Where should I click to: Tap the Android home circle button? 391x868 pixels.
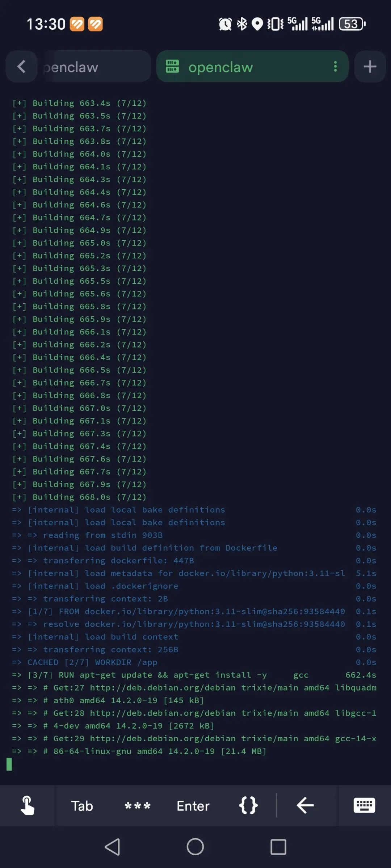(195, 847)
